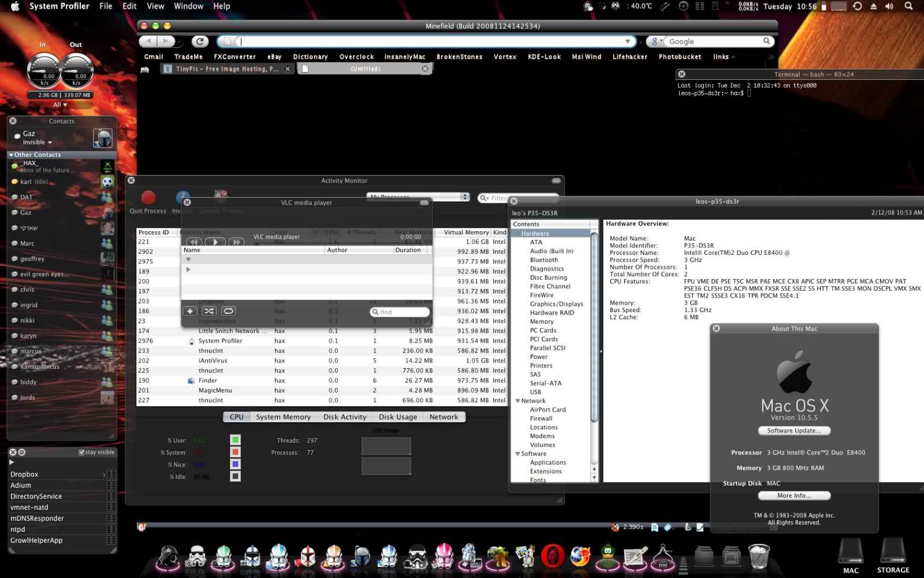Image resolution: width=924 pixels, height=578 pixels.
Task: Open the Invisible status dropdown
Action: pyautogui.click(x=38, y=142)
